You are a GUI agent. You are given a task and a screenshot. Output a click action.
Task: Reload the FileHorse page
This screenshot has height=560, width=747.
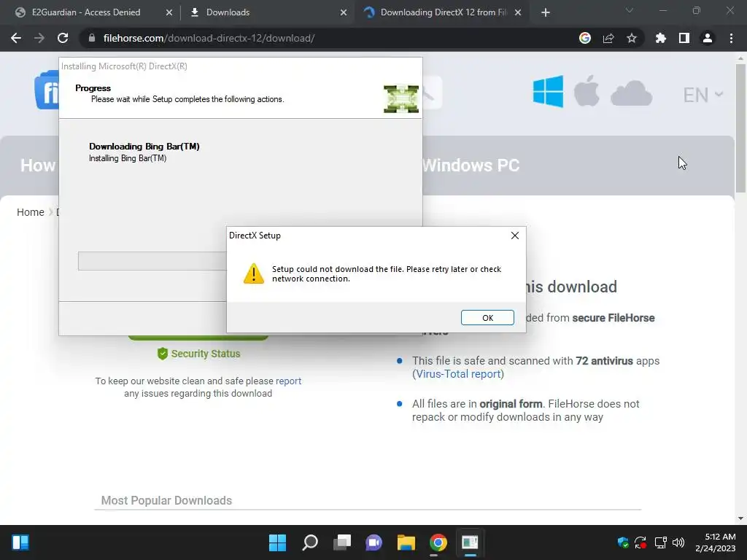63,38
